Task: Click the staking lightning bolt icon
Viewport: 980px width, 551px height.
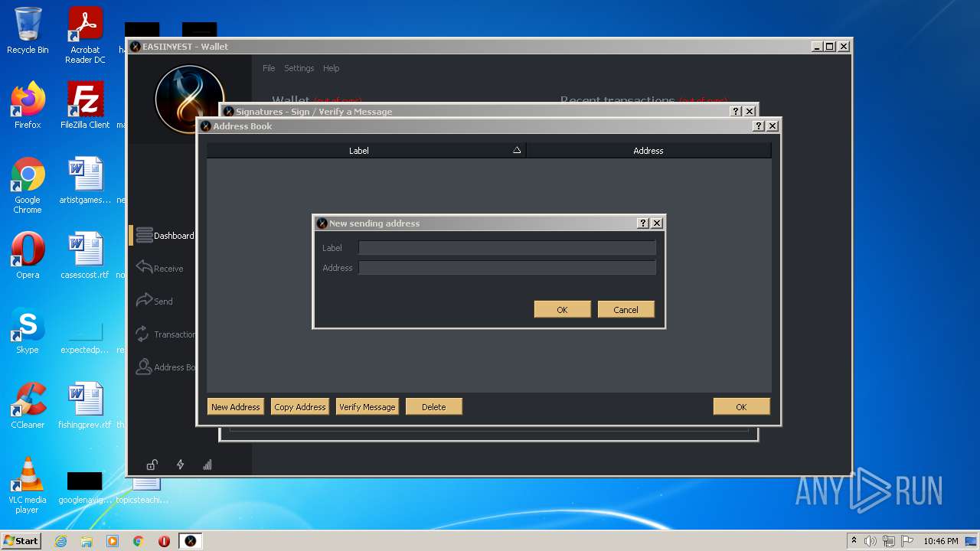Action: pyautogui.click(x=180, y=465)
